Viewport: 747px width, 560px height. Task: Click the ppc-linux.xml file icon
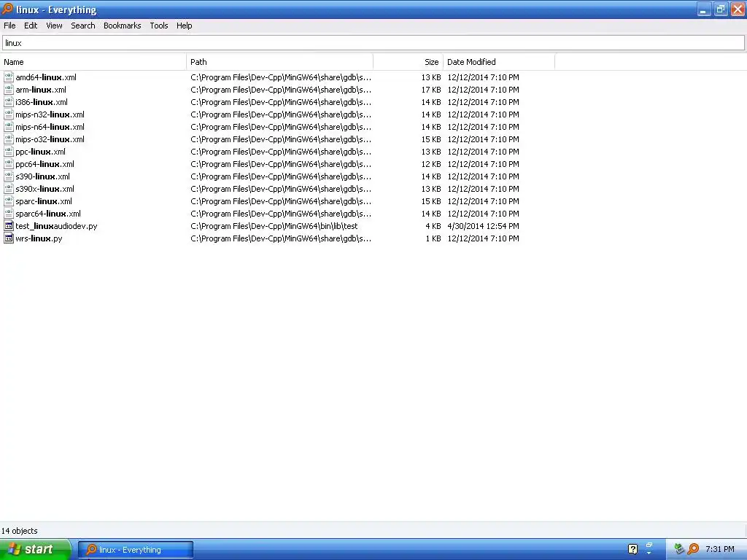pyautogui.click(x=9, y=151)
